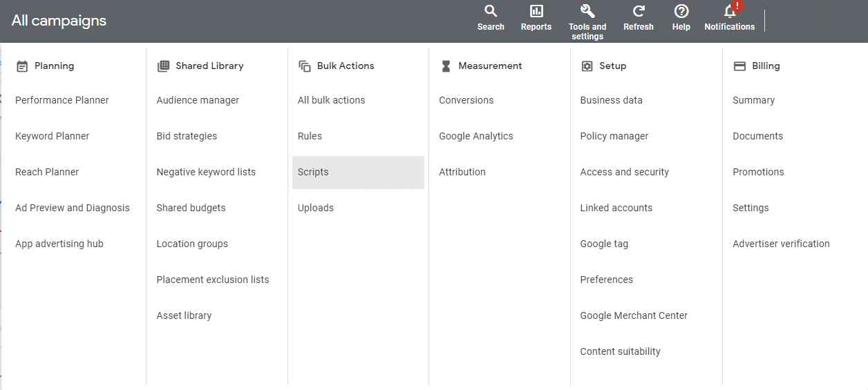Click the Planning calendar icon
Viewport: 868px width, 390px height.
pyautogui.click(x=22, y=66)
